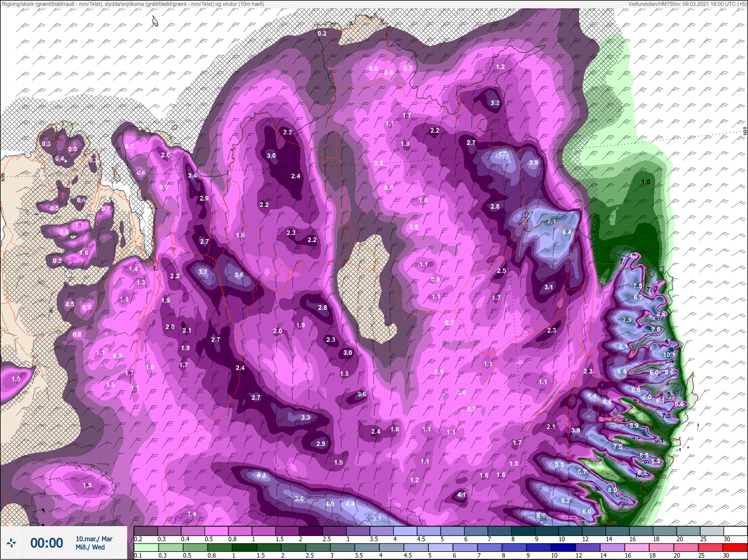The height and width of the screenshot is (560, 748).
Task: Select the darkest purple swatch between 2 and 2.5 in the upper legend row
Action: (312, 531)
